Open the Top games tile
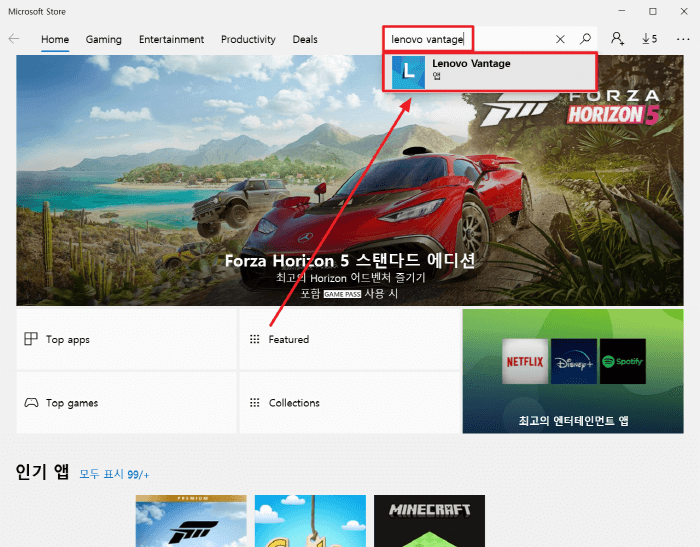Screen dimensions: 700x547 click(x=126, y=403)
